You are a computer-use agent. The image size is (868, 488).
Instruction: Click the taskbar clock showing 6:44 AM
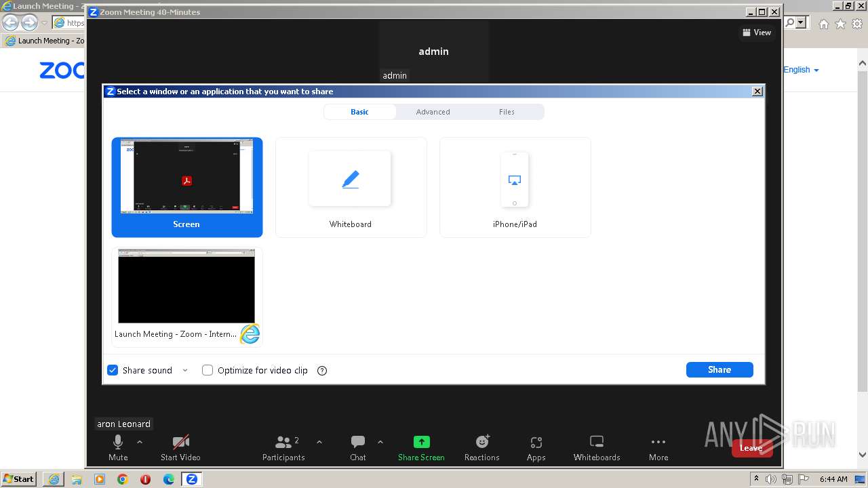(833, 479)
